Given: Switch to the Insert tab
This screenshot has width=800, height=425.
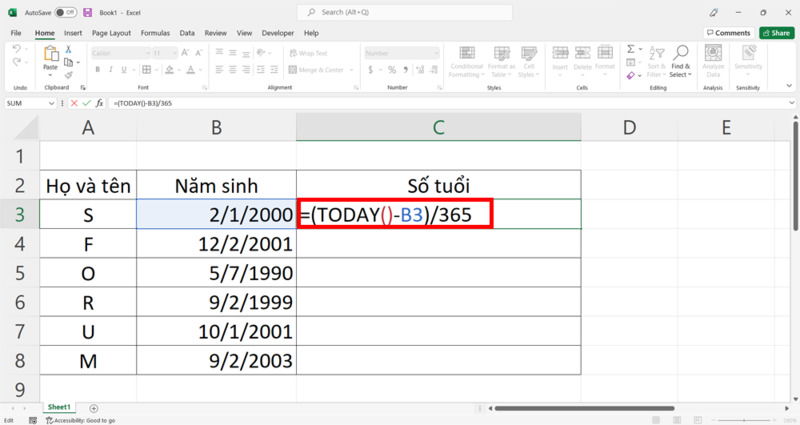Looking at the screenshot, I should click(73, 33).
